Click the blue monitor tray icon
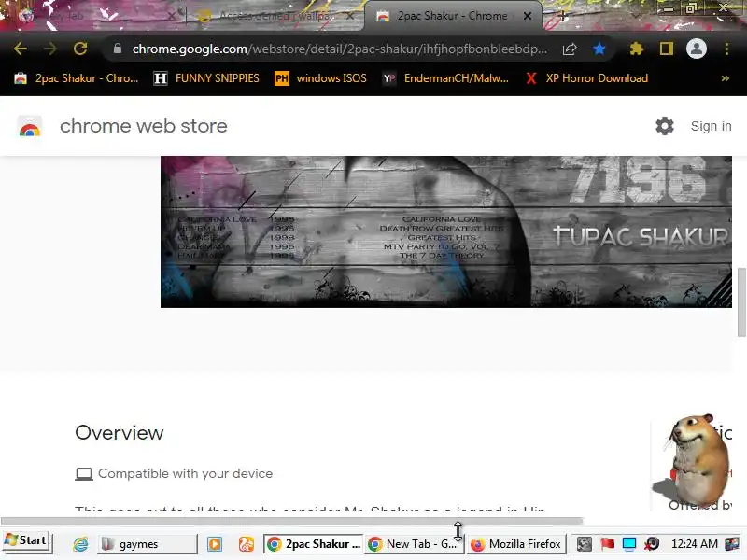This screenshot has height=560, width=747. tap(629, 543)
